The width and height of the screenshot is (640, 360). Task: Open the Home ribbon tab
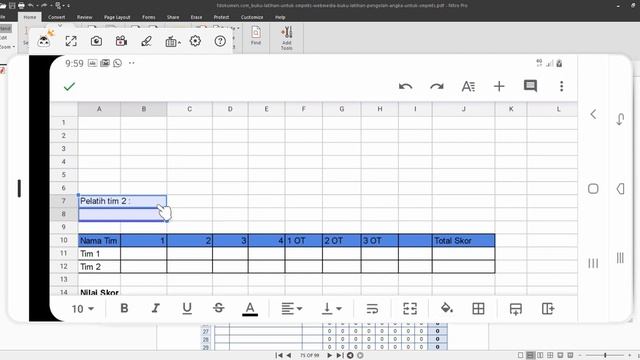pyautogui.click(x=29, y=17)
